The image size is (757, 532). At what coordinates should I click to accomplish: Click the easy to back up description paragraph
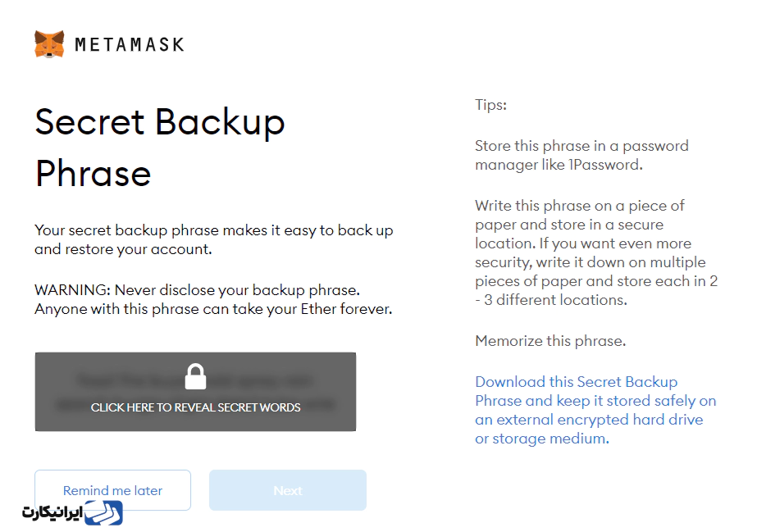[x=214, y=239]
